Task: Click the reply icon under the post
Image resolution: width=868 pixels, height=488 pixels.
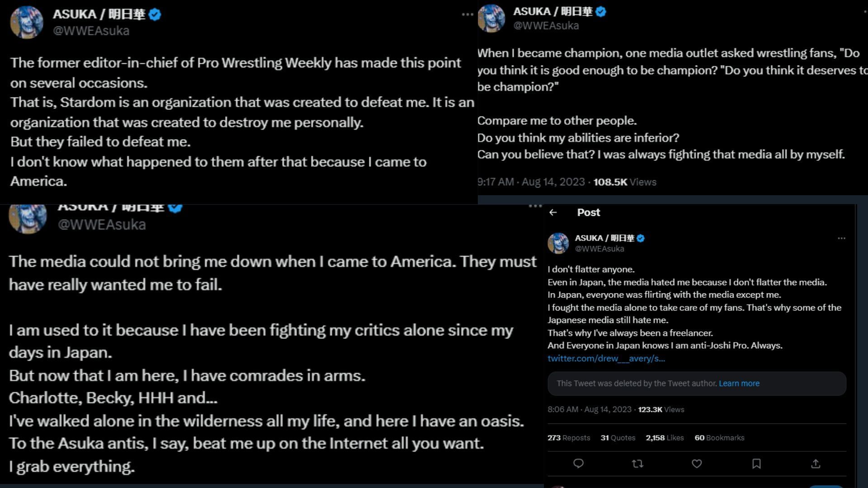Action: coord(578,464)
